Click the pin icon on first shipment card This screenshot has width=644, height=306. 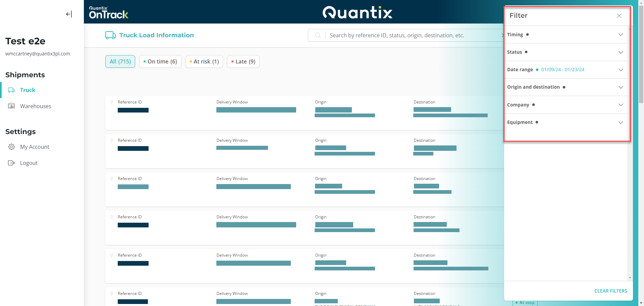pyautogui.click(x=112, y=102)
